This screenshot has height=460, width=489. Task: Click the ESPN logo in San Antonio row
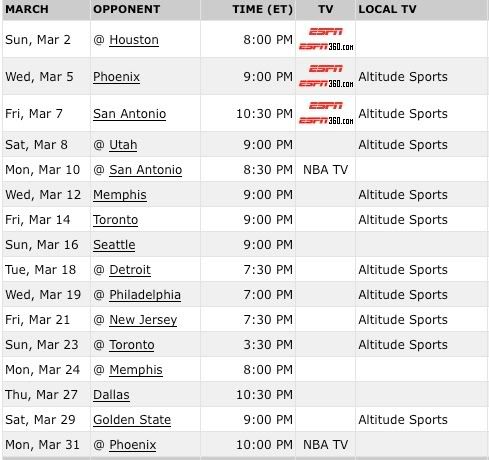[x=326, y=106]
